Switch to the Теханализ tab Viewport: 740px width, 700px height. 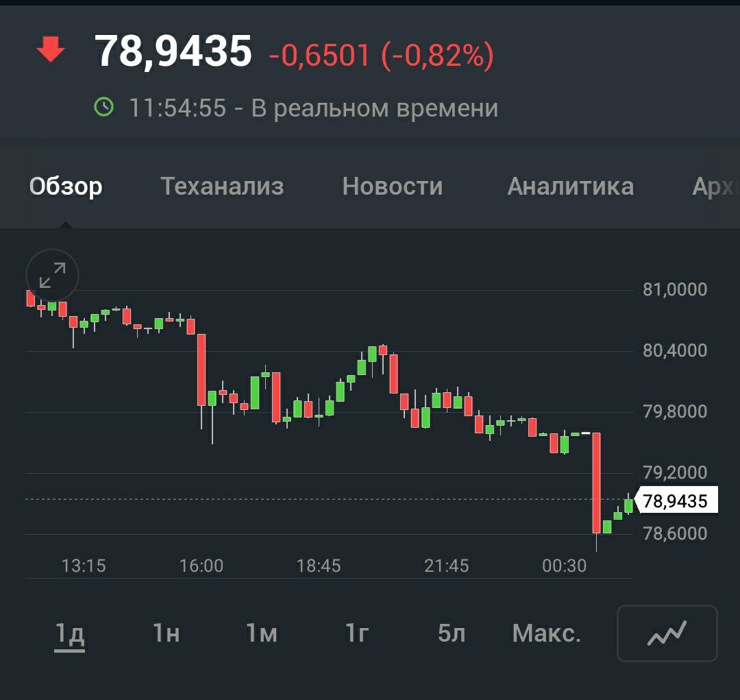click(x=222, y=186)
